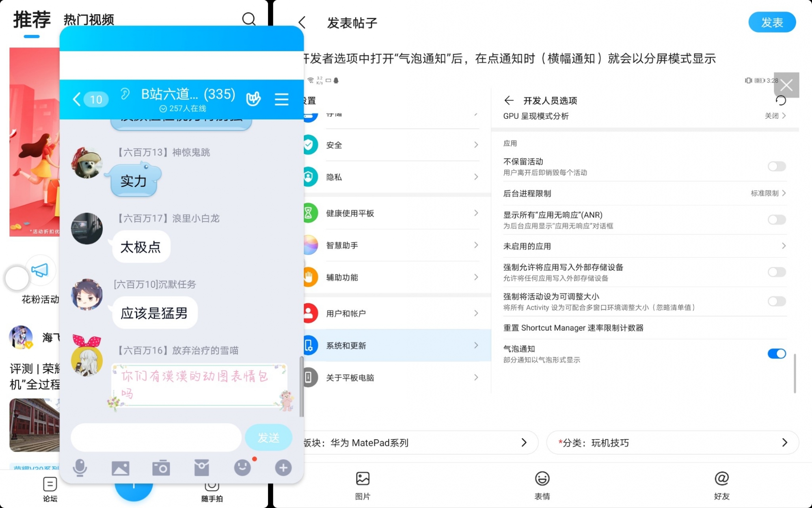Remove the attached screenshot with the X
The width and height of the screenshot is (812, 508).
786,85
